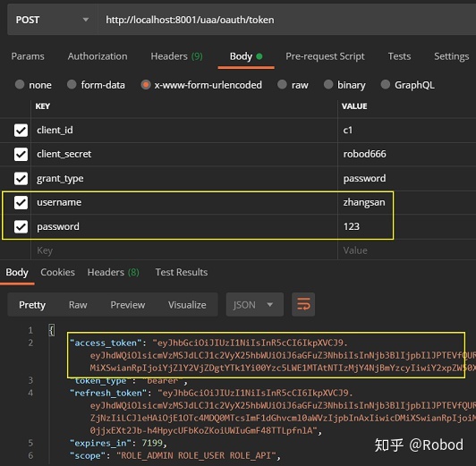
Task: Open the Pre-request Script tab
Action: pyautogui.click(x=325, y=56)
